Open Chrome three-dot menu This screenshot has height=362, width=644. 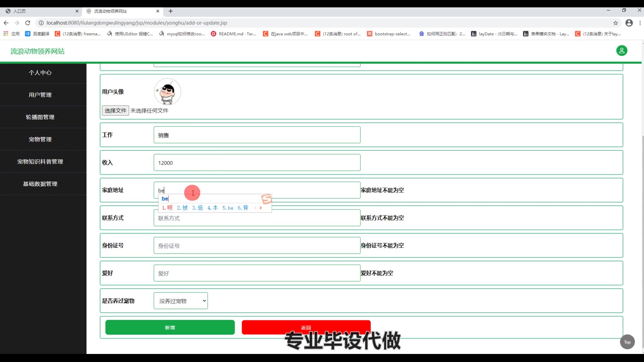[640, 23]
